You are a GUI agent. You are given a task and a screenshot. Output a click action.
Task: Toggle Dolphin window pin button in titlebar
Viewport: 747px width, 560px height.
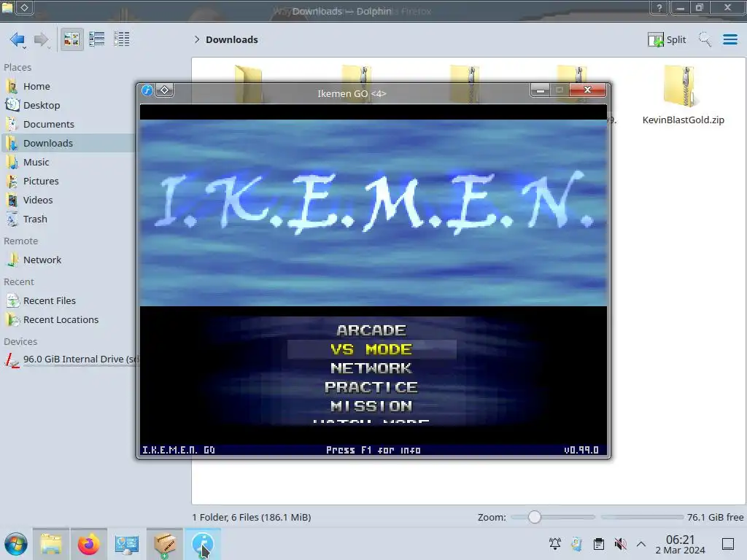(x=24, y=7)
